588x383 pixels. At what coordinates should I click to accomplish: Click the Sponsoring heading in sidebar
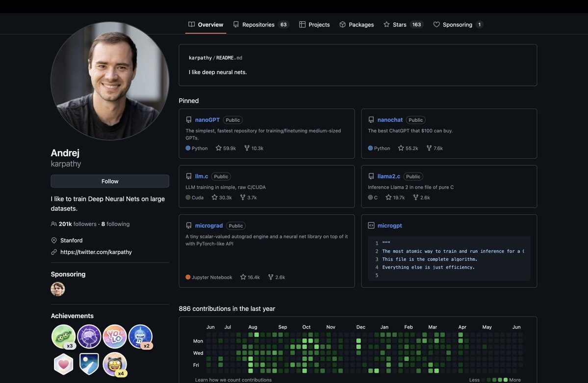68,274
